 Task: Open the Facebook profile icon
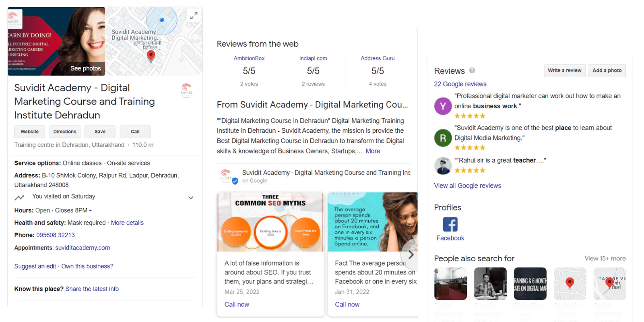pos(450,224)
